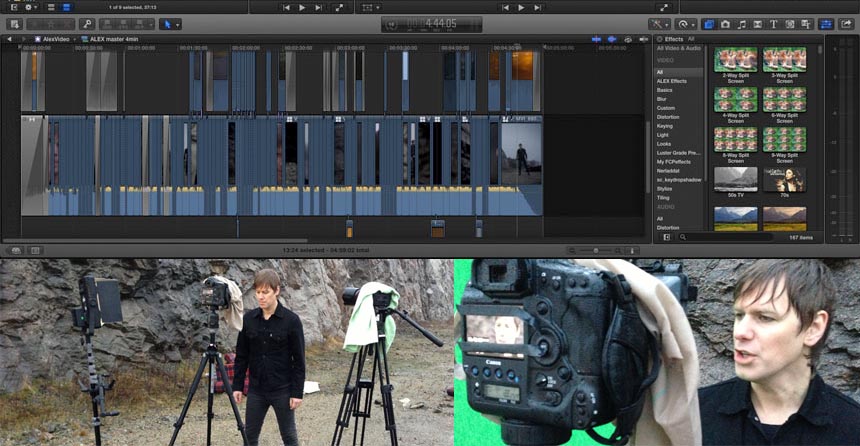860x446 pixels.
Task: Toggle the Effects browser button
Action: coord(709,23)
